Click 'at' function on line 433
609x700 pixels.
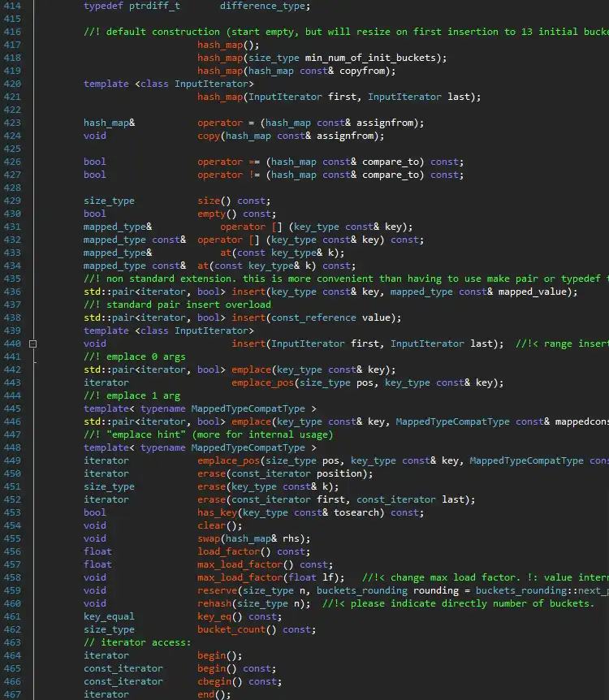point(226,253)
